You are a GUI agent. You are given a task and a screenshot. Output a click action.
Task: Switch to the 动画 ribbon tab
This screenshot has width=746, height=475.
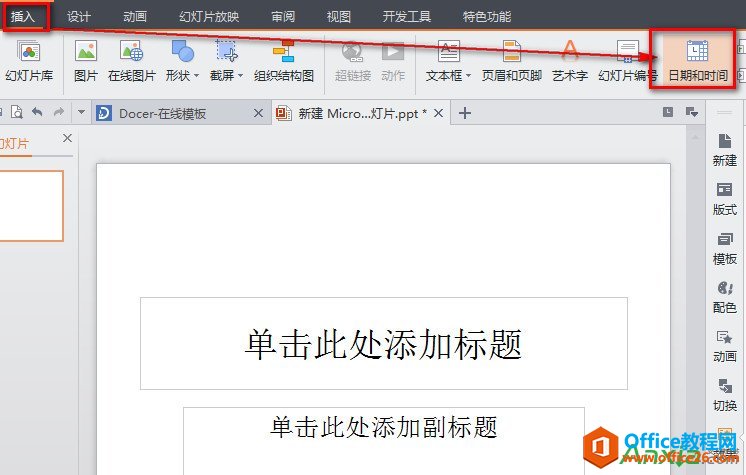[x=135, y=17]
